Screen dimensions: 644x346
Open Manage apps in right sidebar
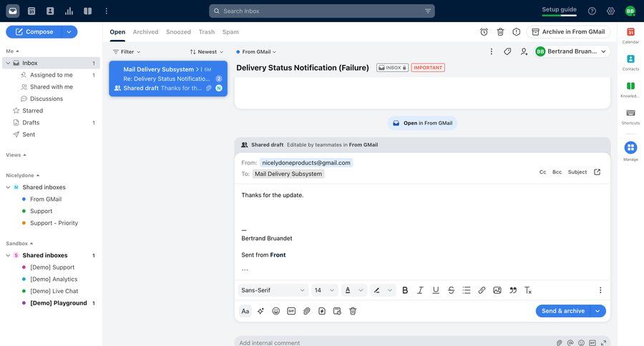point(630,151)
